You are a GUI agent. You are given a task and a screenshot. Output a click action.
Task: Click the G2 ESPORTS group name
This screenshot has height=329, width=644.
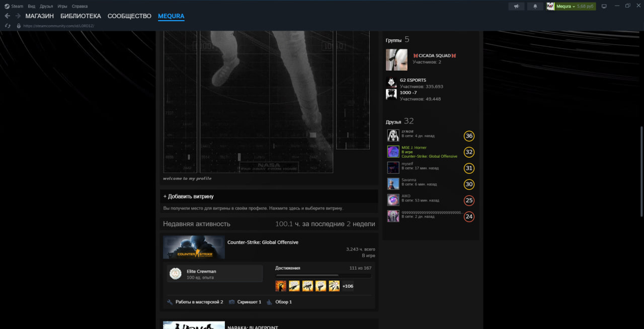pos(413,80)
